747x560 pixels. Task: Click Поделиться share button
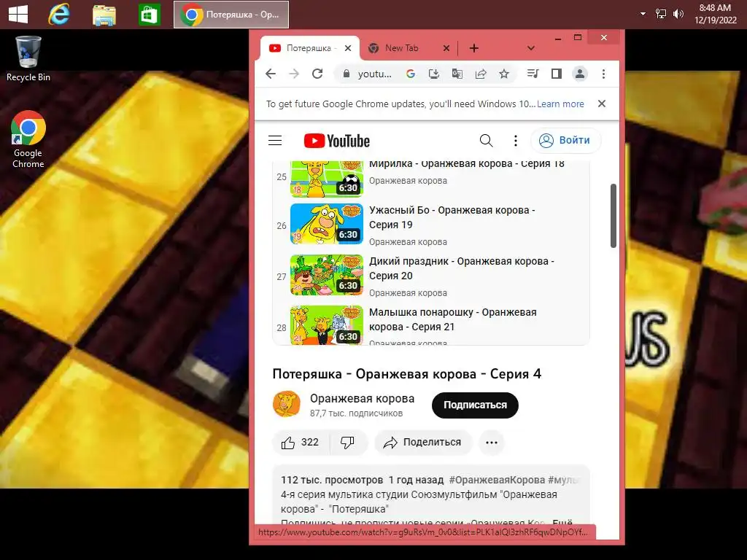click(424, 443)
